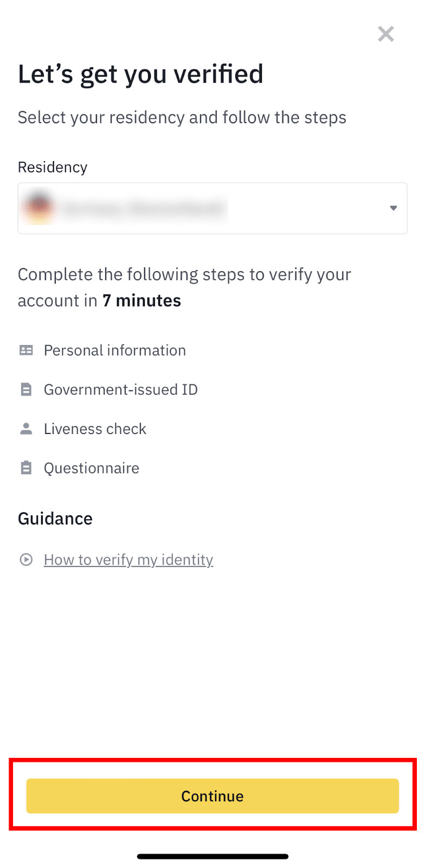Click the Residency field label

point(53,167)
